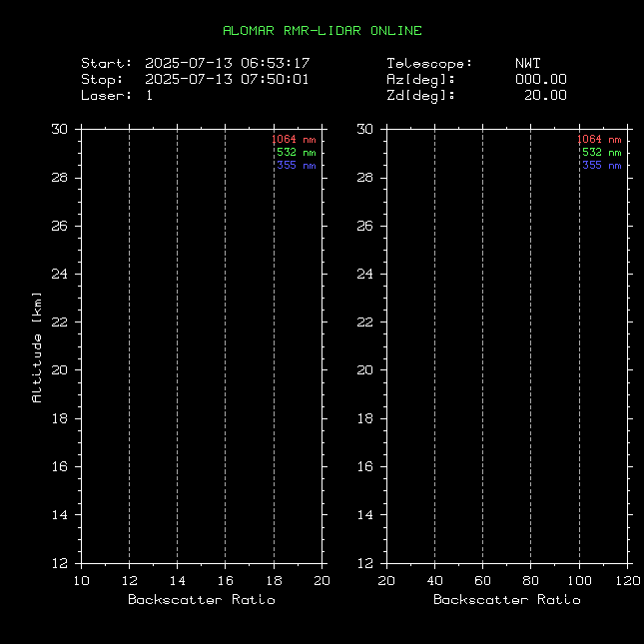644x644 pixels.
Task: Click the 14 km tick label of right plot
Action: tap(365, 514)
